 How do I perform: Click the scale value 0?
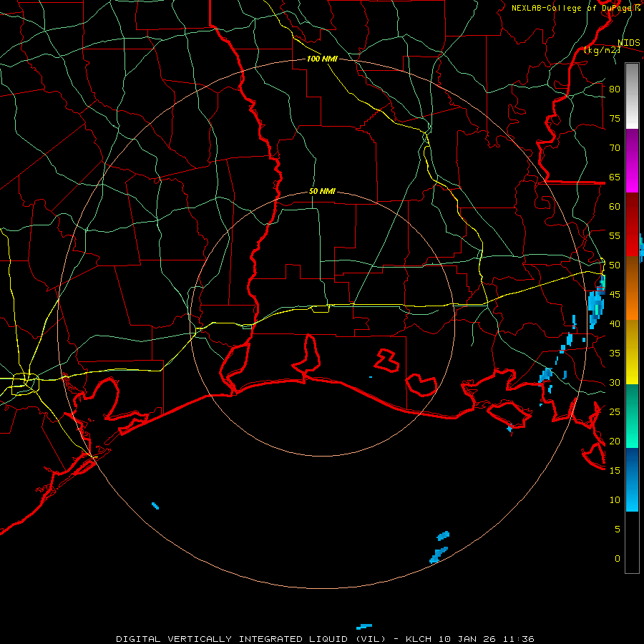coord(618,559)
